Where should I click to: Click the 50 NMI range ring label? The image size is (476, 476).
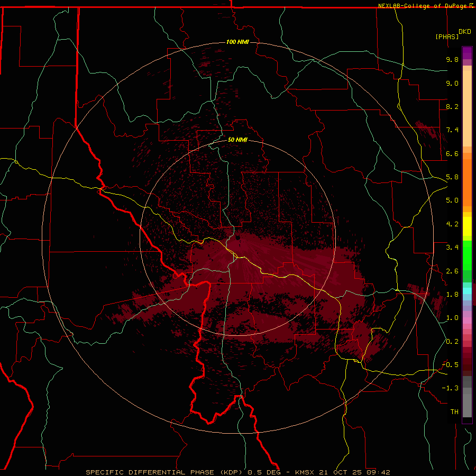tap(237, 140)
